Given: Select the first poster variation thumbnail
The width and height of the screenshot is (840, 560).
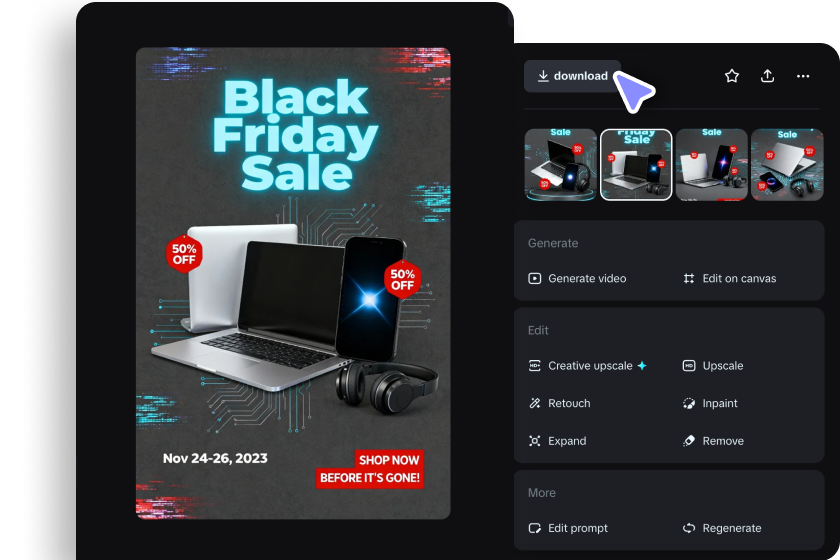Looking at the screenshot, I should pyautogui.click(x=560, y=165).
